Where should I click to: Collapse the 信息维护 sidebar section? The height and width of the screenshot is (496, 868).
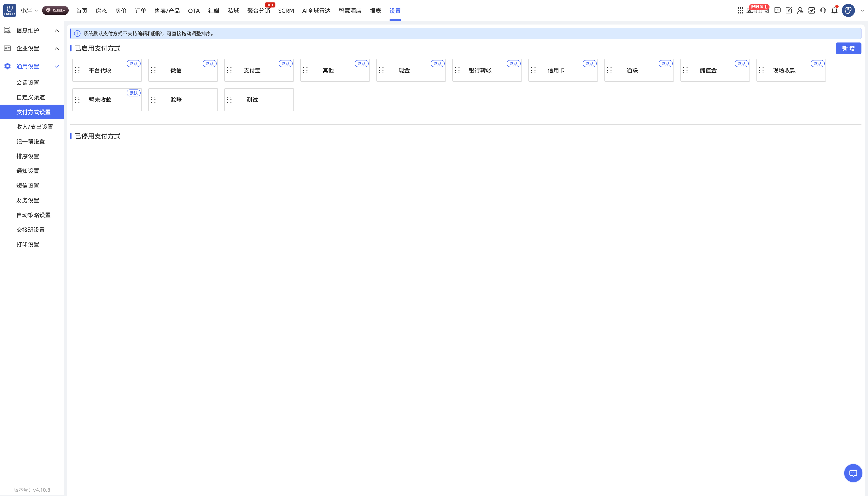(57, 31)
